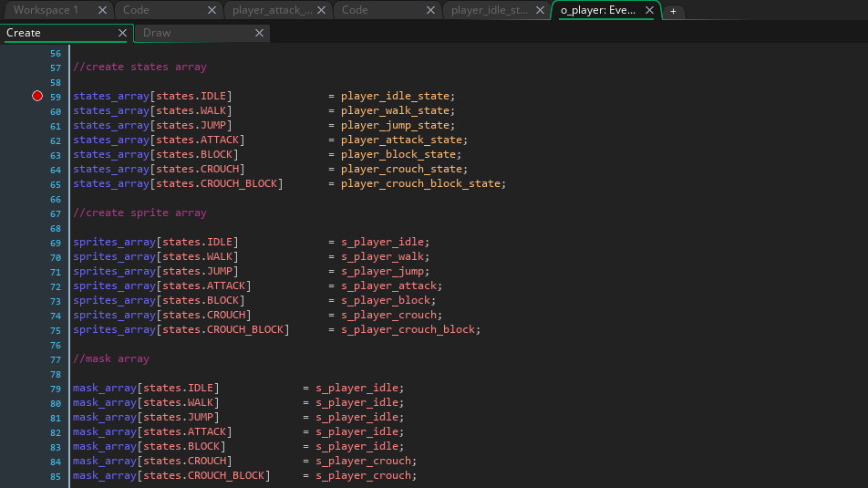Select the Create event tab
This screenshot has height=488, width=868.
pos(24,33)
